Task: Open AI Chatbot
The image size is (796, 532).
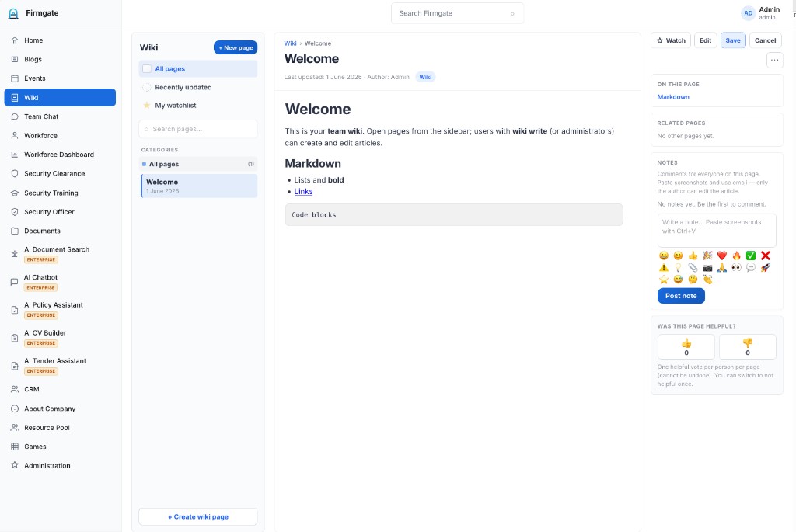Action: tap(60, 282)
